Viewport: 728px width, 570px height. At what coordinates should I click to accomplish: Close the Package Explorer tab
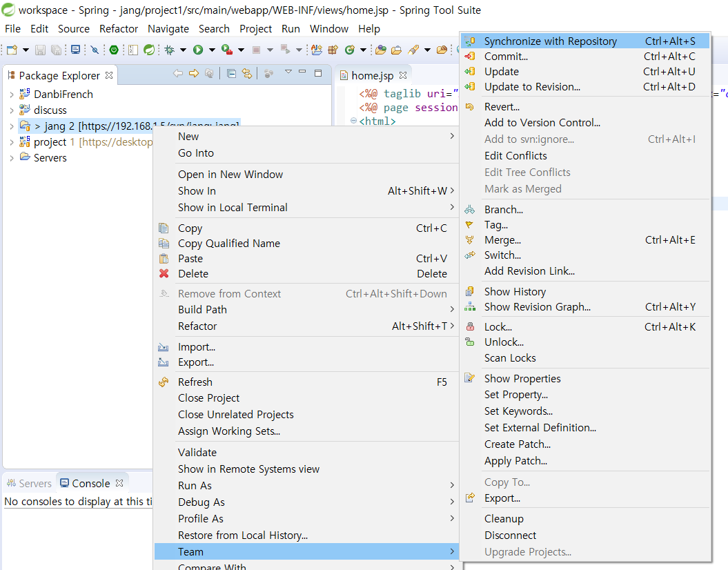pos(109,75)
